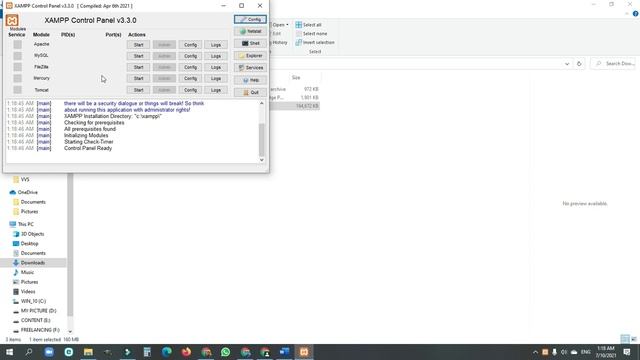640x360 pixels.
Task: Open Netstat in XAMPP panel
Action: click(x=250, y=31)
